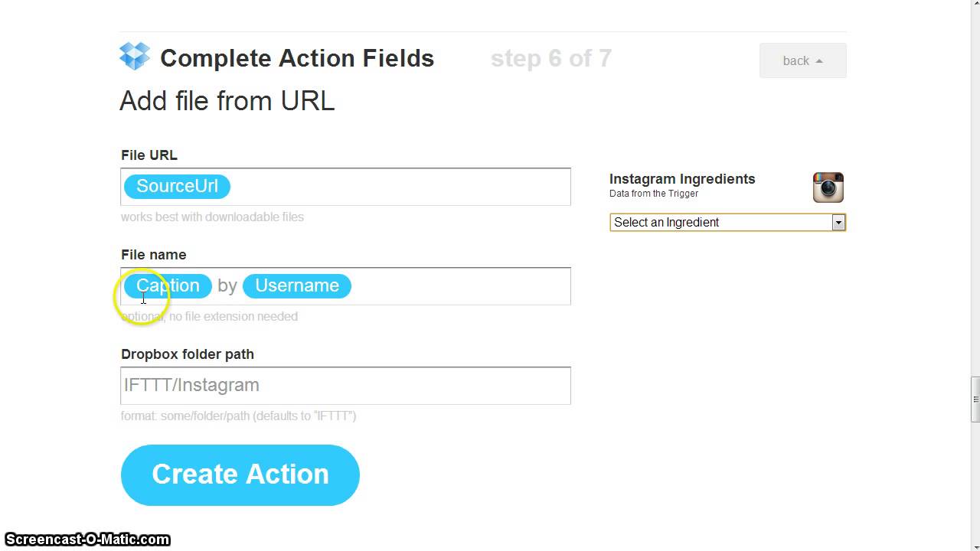
Task: Click the Dropbox folder path label
Action: click(x=187, y=354)
